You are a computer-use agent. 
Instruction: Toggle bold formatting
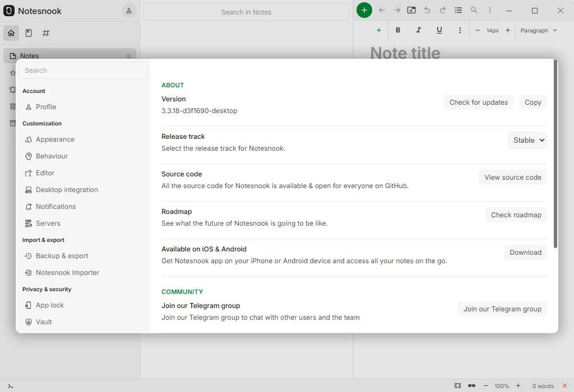(398, 30)
